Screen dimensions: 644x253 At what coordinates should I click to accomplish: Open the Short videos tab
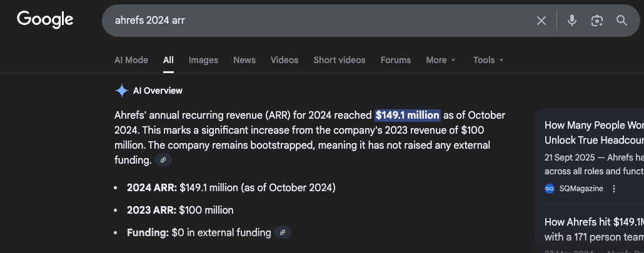click(340, 60)
